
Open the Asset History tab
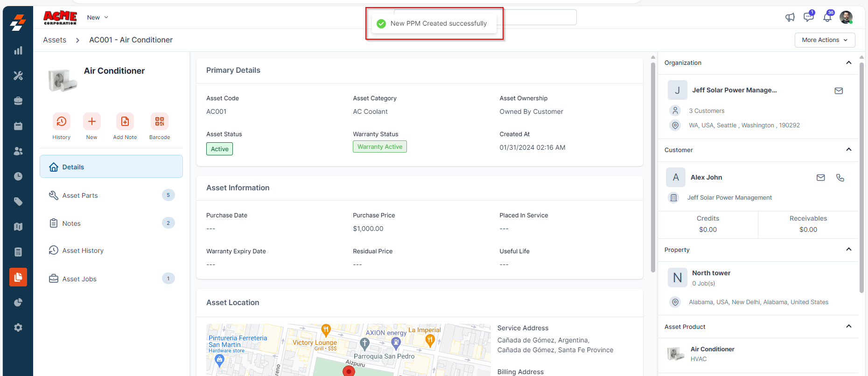click(83, 251)
